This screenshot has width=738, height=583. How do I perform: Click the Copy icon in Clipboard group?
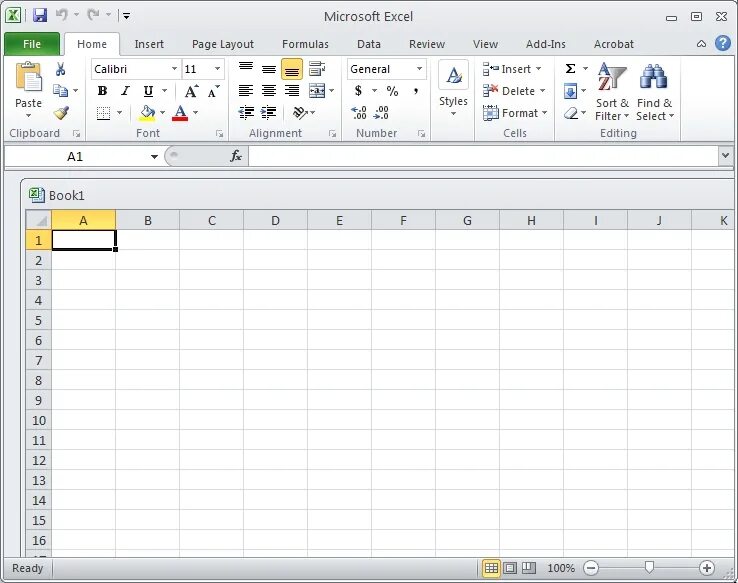click(60, 90)
